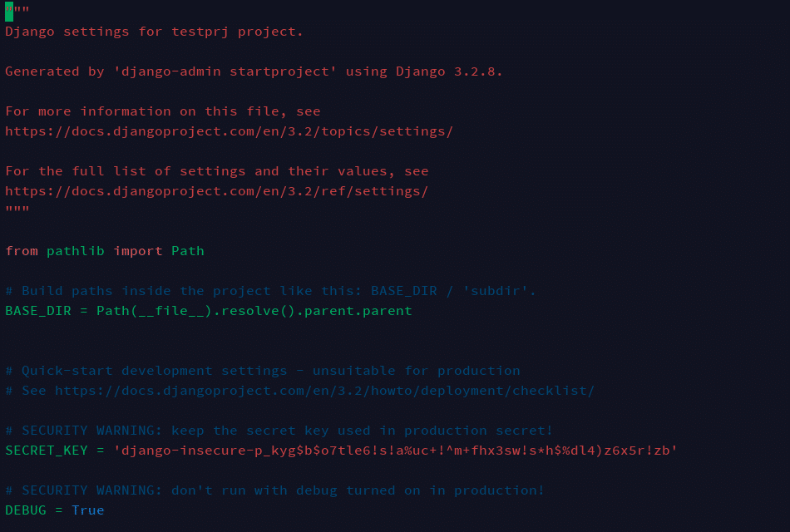Click the green cursor block at file start
Screen dimensions: 790x532
click(9, 11)
